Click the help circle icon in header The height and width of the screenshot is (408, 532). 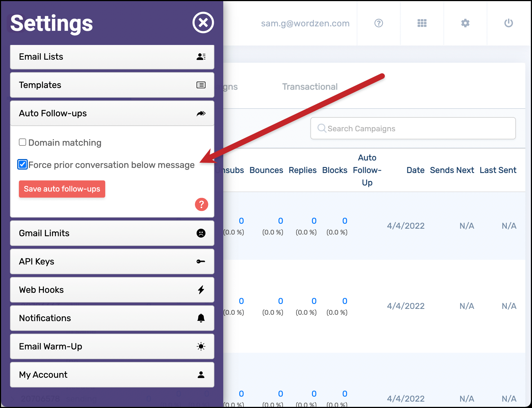379,23
